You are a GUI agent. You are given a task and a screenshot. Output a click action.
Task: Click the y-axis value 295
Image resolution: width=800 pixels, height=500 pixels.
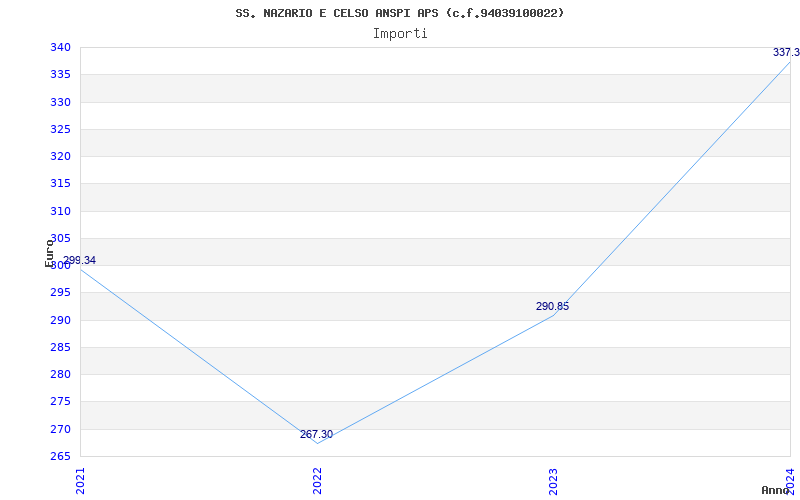pos(59,293)
